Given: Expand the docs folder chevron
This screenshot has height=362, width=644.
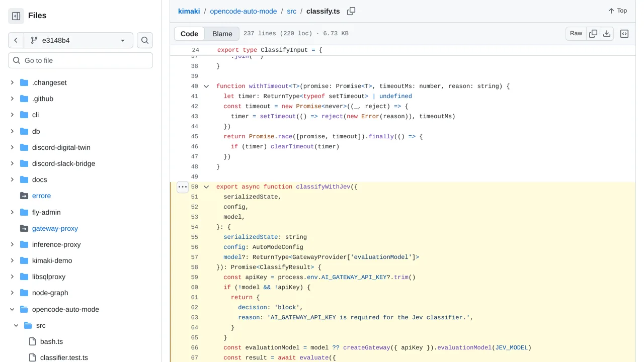Looking at the screenshot, I should point(12,179).
